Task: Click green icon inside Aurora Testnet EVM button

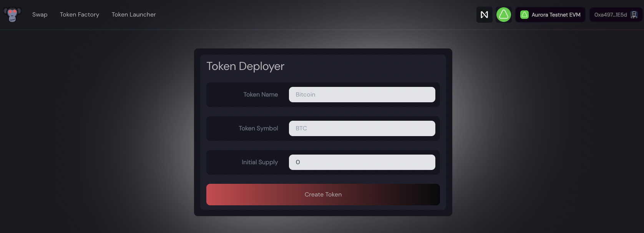Action: (x=524, y=15)
